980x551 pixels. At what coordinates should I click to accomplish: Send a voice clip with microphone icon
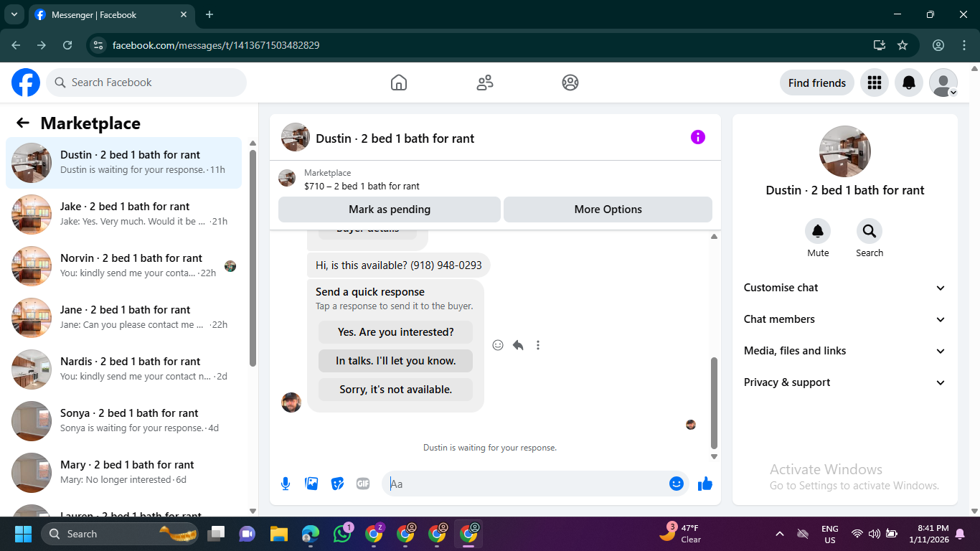pos(286,484)
